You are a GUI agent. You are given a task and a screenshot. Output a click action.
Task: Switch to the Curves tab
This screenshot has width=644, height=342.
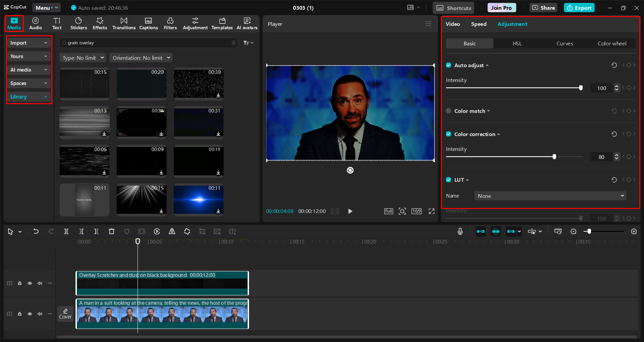(564, 43)
